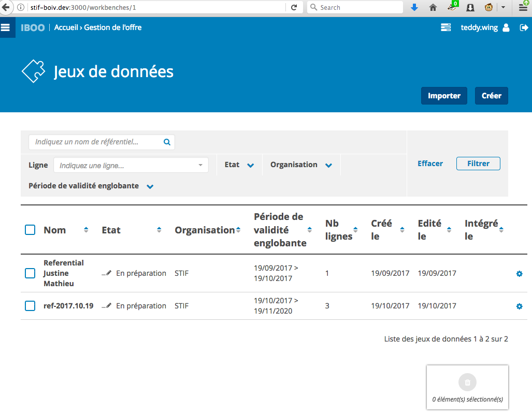Click the monkey face extension icon
The image size is (532, 414).
[x=488, y=7]
